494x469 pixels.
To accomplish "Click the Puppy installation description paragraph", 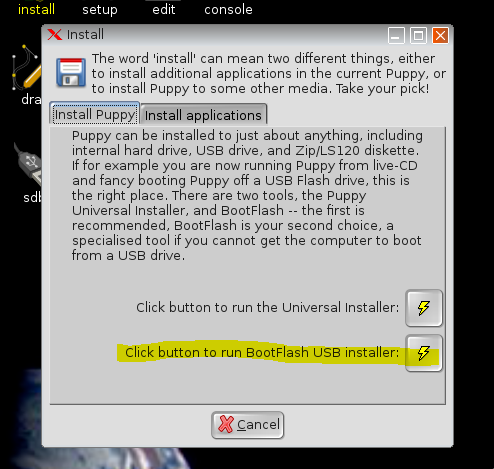I will [x=247, y=196].
